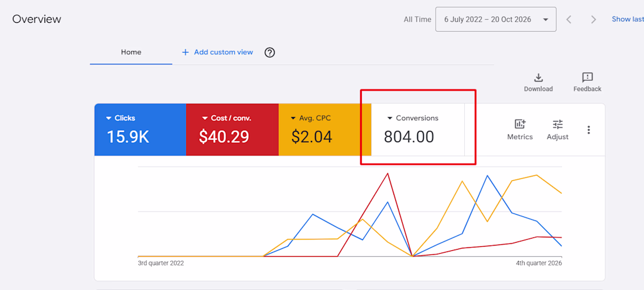
Task: Expand the Avg. CPC metric dropdown
Action: 293,118
